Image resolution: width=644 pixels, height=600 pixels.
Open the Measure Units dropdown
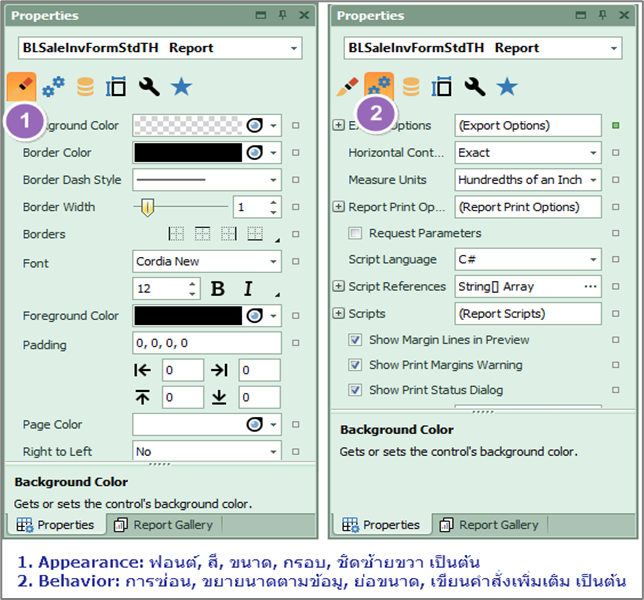point(528,180)
